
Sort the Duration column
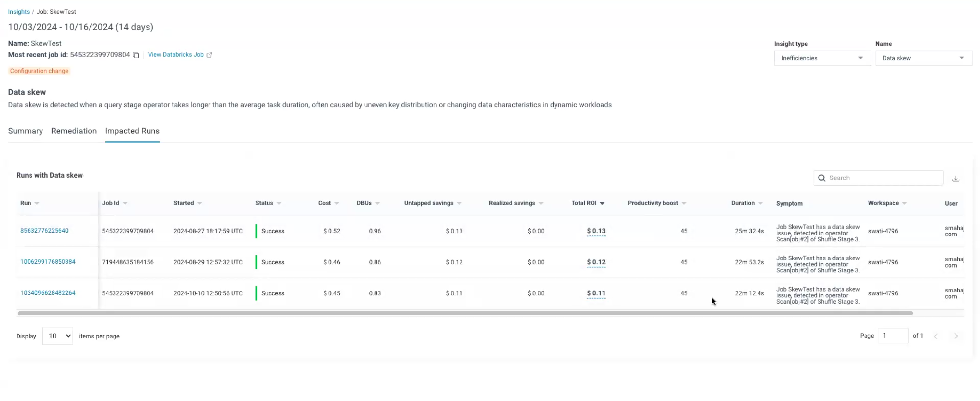click(x=760, y=203)
